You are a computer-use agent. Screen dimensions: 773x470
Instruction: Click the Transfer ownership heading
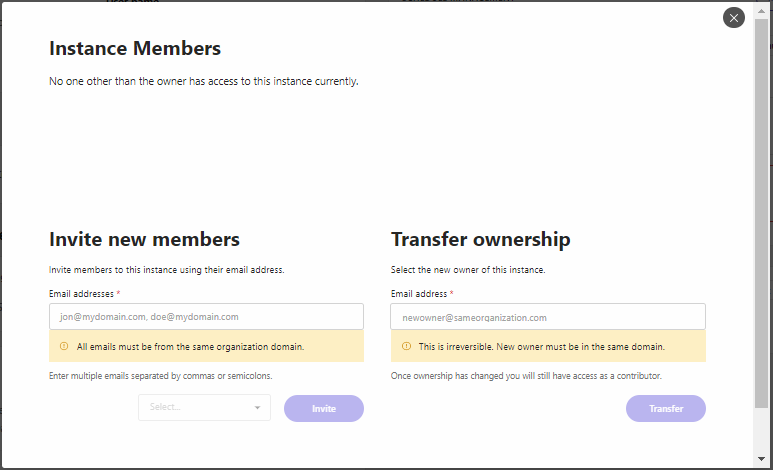(x=480, y=239)
